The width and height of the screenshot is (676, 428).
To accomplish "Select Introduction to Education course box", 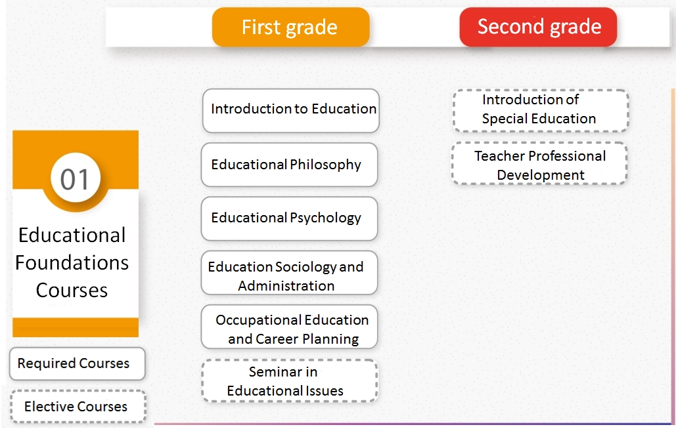I will click(x=291, y=109).
